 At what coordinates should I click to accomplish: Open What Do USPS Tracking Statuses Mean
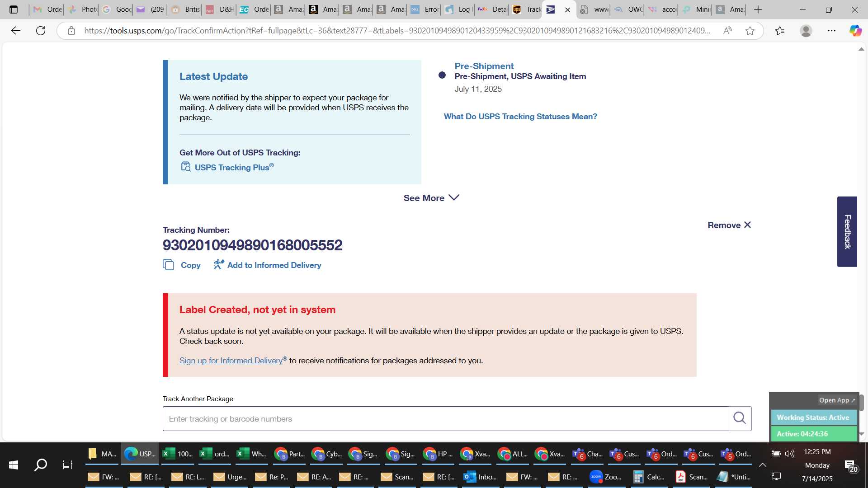pos(520,117)
